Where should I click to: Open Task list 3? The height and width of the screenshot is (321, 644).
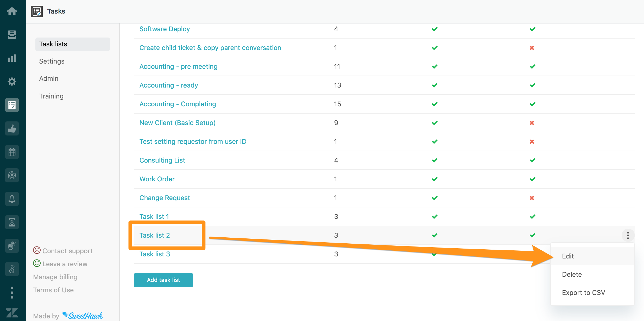[155, 254]
